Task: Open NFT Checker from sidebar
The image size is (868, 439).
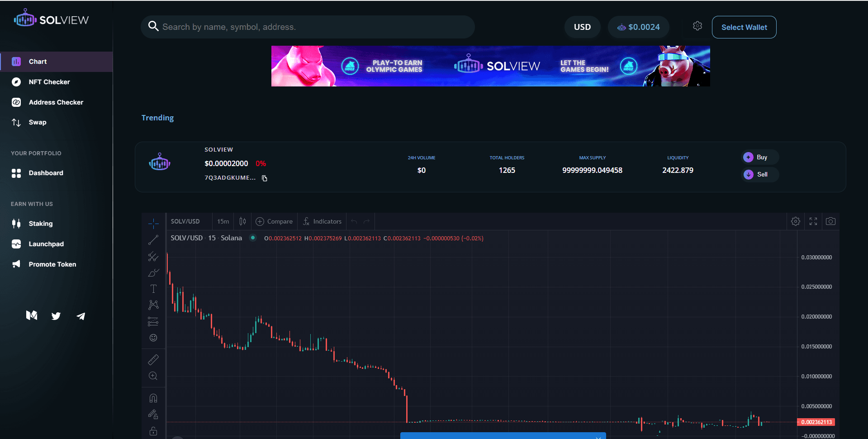Action: pos(49,82)
